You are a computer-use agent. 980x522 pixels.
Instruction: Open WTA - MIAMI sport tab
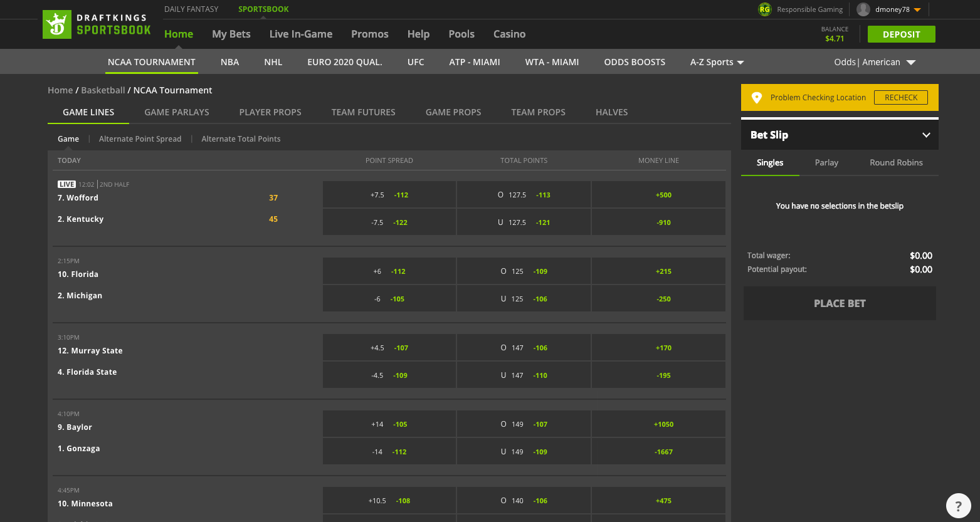(552, 62)
